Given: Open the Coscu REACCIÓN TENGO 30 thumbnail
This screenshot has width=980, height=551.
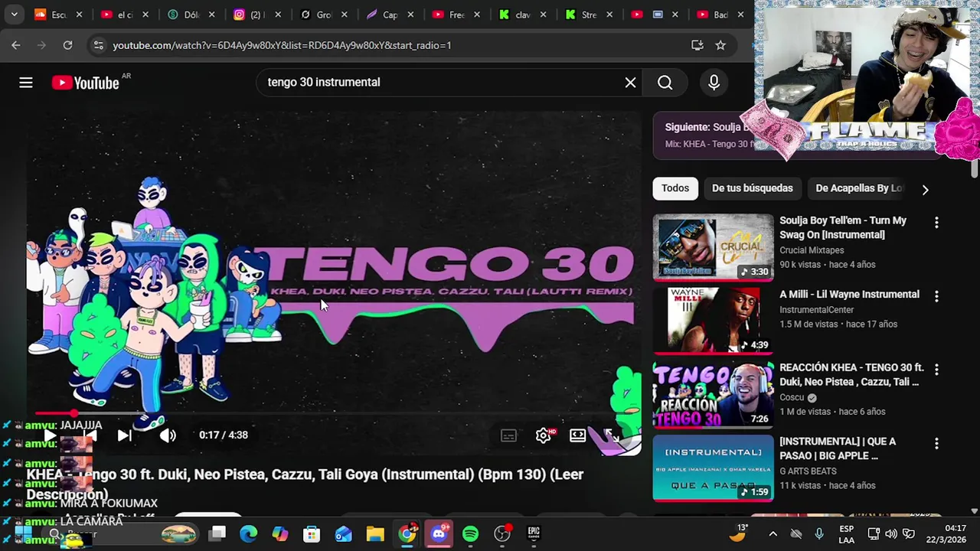Looking at the screenshot, I should [x=713, y=394].
